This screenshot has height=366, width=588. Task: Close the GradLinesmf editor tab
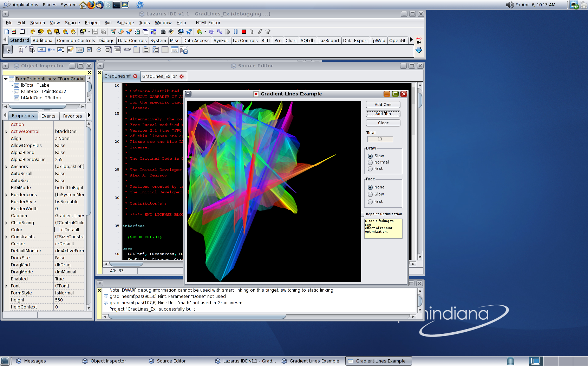point(135,76)
